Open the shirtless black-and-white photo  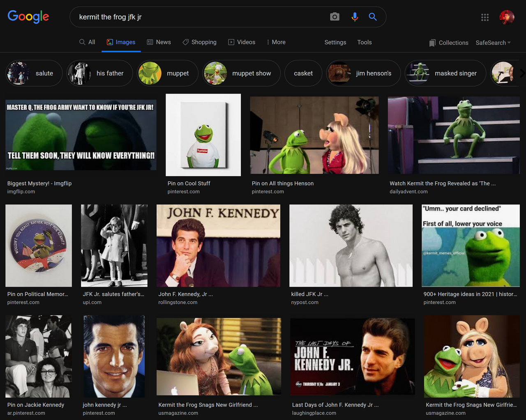click(351, 246)
